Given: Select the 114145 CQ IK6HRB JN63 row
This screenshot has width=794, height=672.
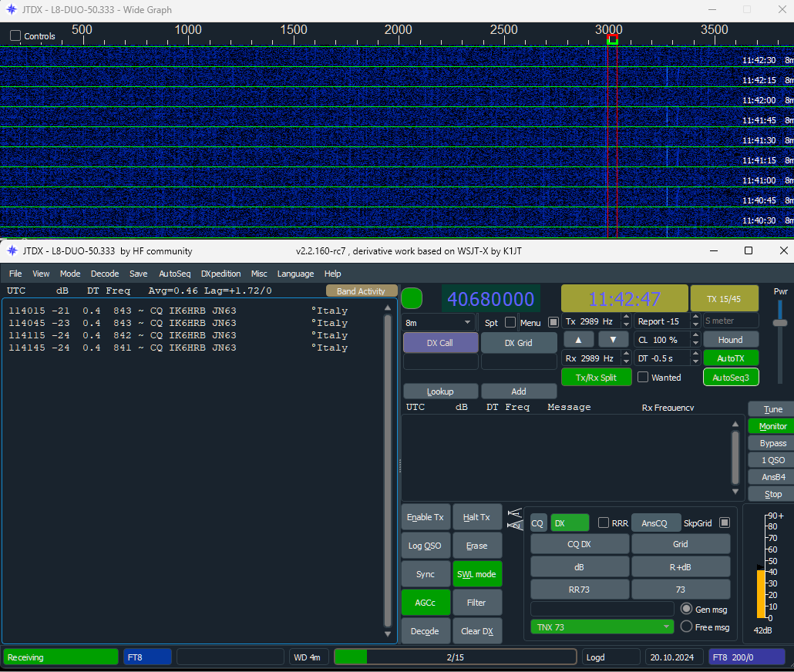Looking at the screenshot, I should pyautogui.click(x=178, y=348).
